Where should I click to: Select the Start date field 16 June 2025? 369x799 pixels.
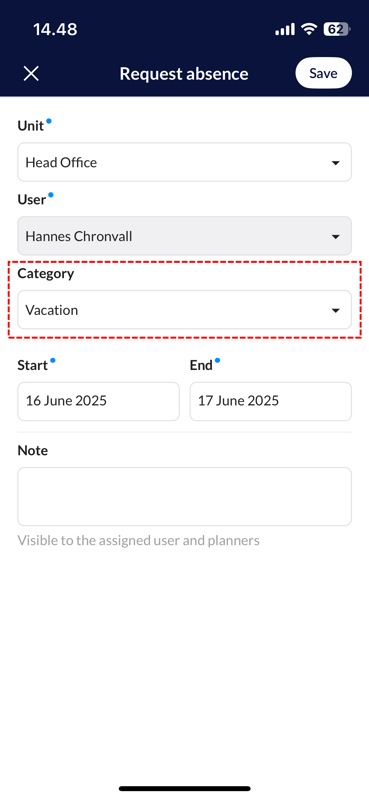coord(98,401)
